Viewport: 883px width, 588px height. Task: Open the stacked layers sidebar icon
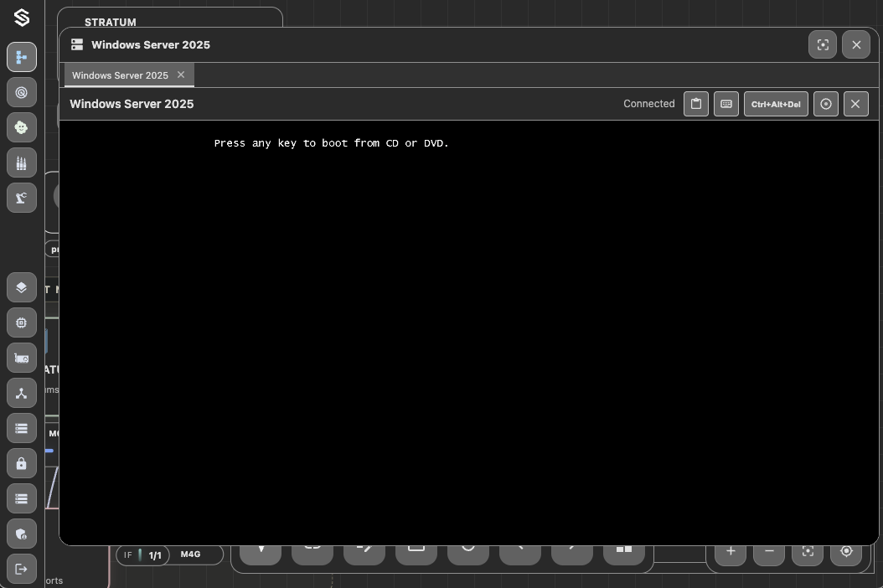22,287
